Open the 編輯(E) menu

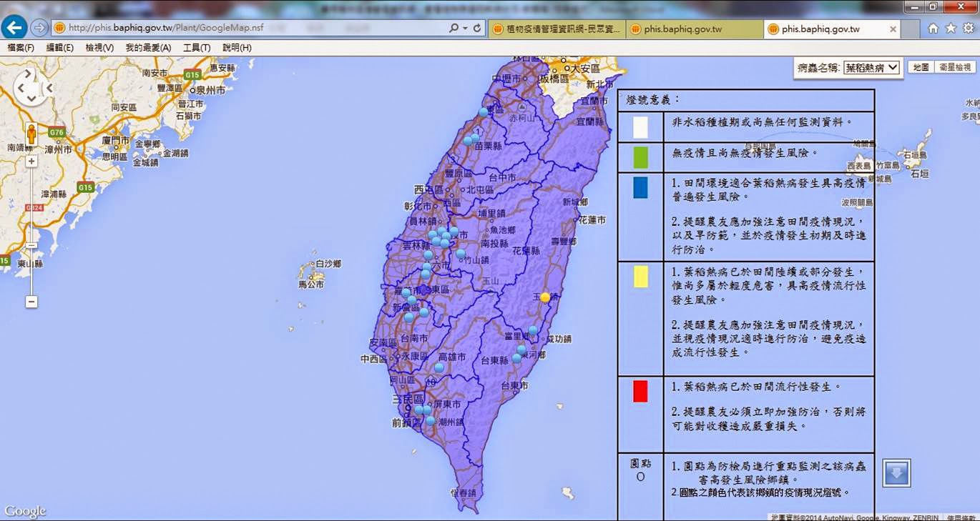60,48
